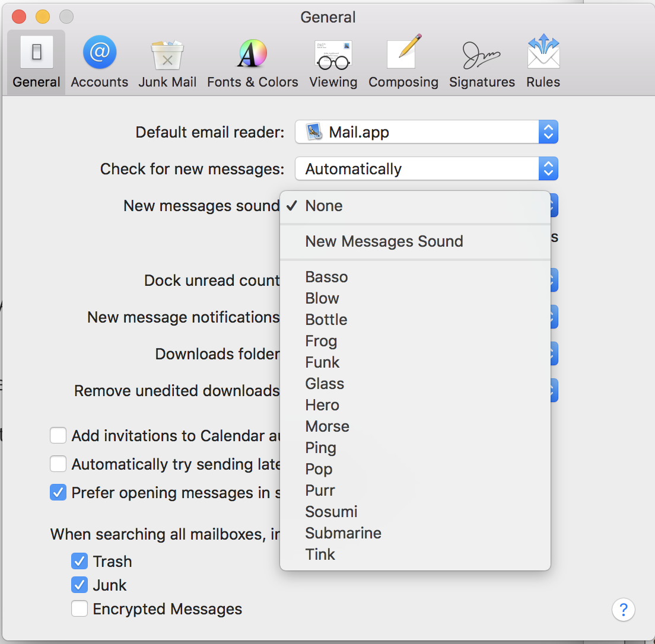The image size is (655, 644).
Task: Enable Automatically try sending later checkbox
Action: (58, 464)
